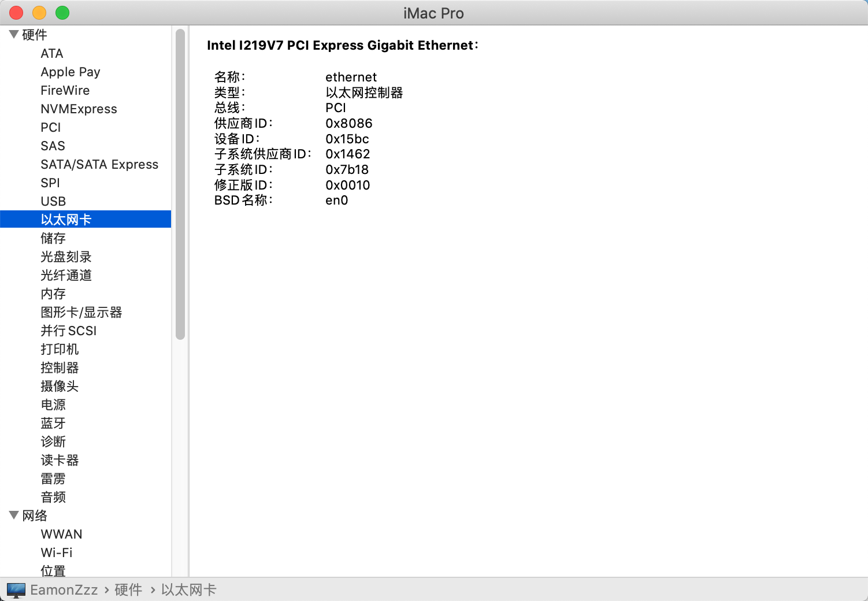
Task: Open 蓝牙 Bluetooth entry
Action: click(53, 423)
